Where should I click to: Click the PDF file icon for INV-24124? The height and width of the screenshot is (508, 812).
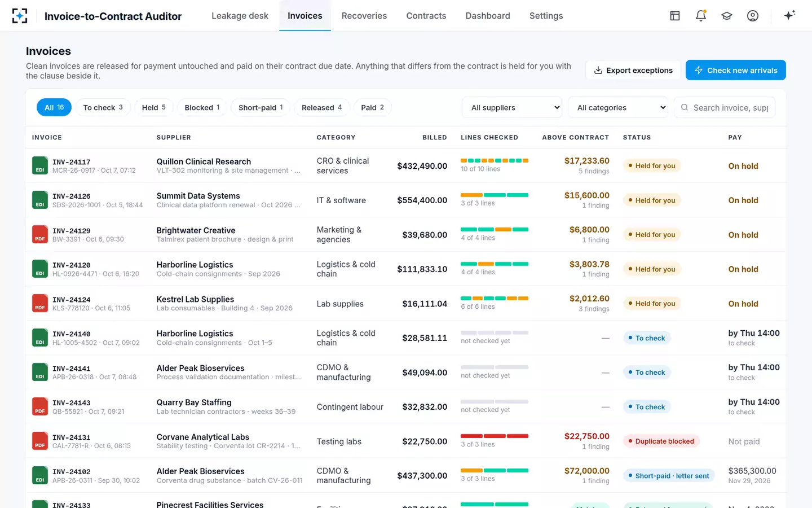click(40, 303)
